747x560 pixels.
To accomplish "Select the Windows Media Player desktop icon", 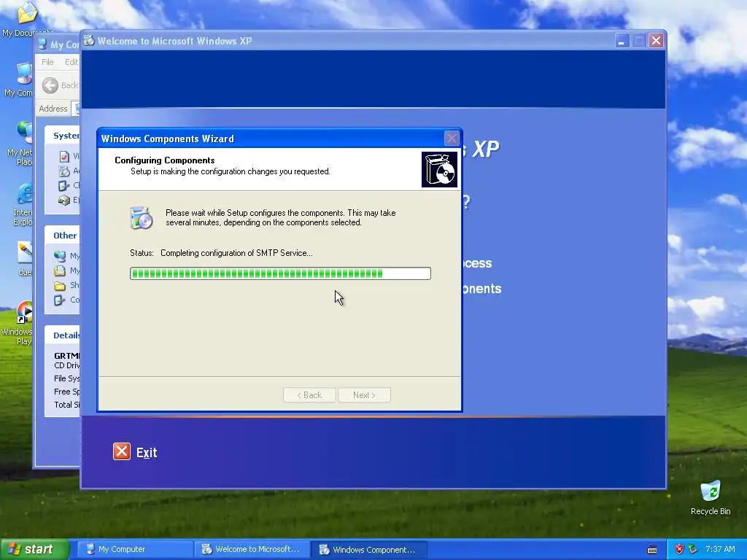I will click(24, 313).
